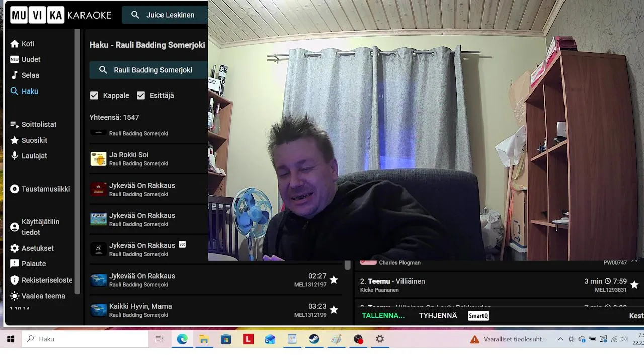Viewport: 644px width, 362px height.
Task: Open Soittolistat playlists
Action: pos(33,124)
